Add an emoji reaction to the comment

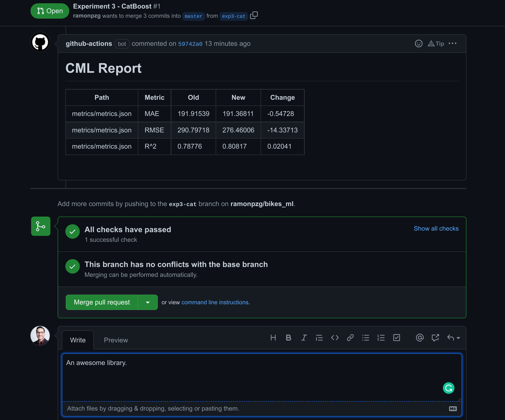[418, 44]
